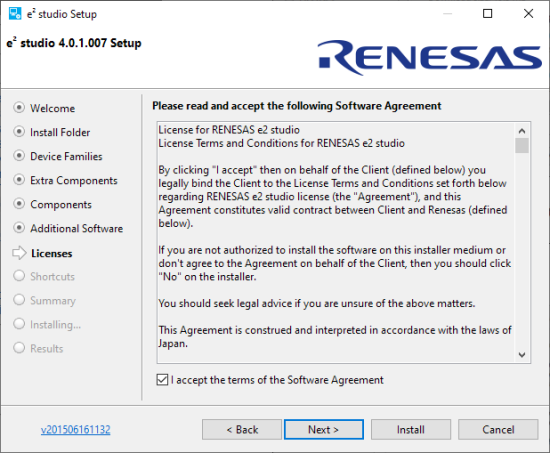Click the Summary step circle
Screen dimensions: 550x453
coord(19,300)
